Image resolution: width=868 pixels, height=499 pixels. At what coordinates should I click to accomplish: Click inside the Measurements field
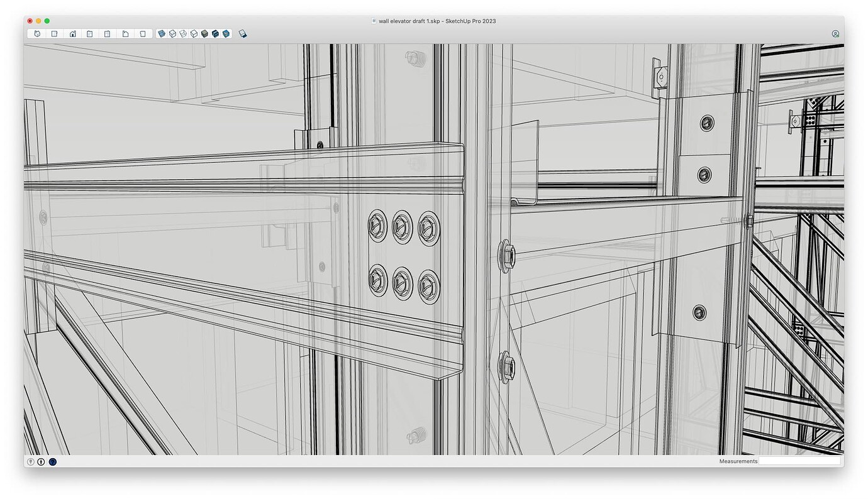[x=799, y=461]
